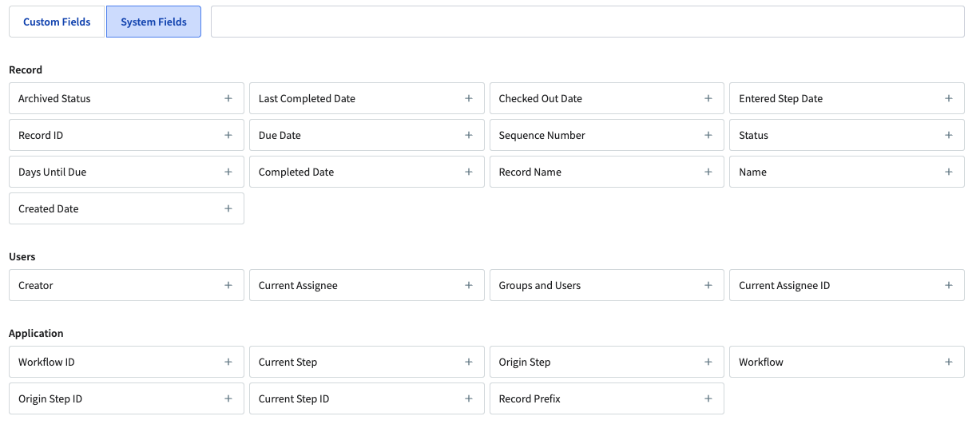Add Groups and Users via plus icon

point(708,285)
